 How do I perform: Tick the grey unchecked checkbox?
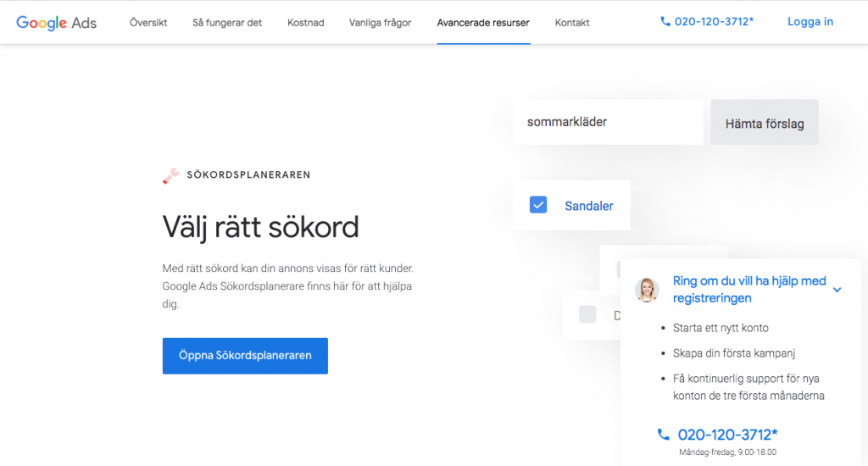(587, 314)
